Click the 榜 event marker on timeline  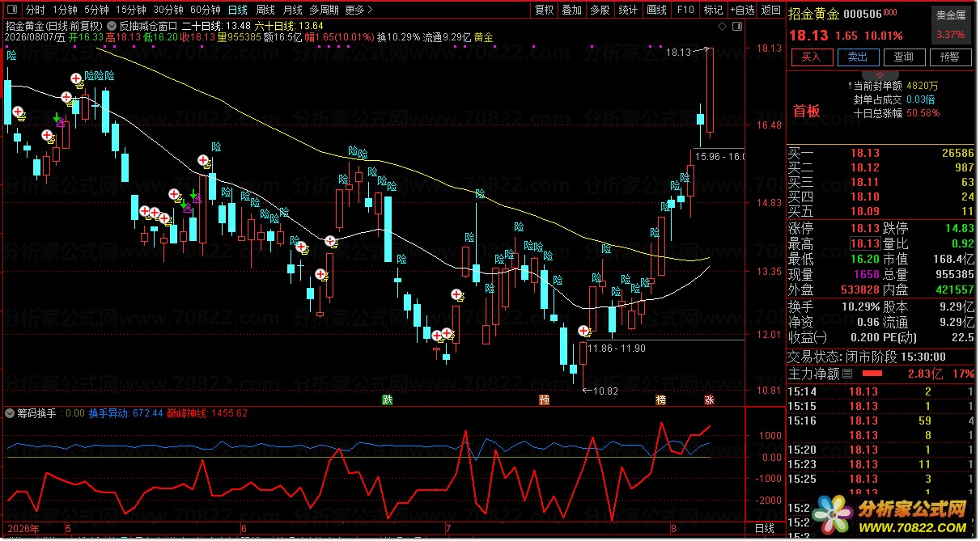661,400
